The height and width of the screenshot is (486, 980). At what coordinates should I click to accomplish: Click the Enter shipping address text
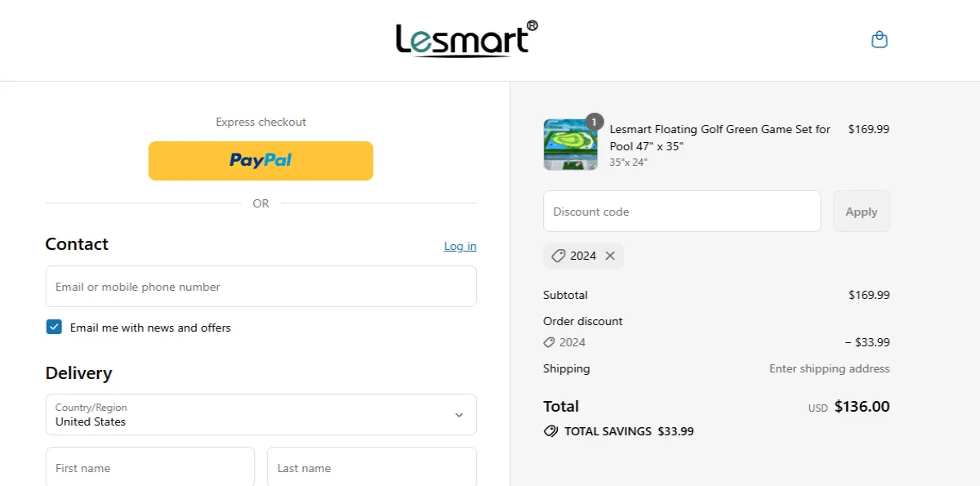click(830, 368)
